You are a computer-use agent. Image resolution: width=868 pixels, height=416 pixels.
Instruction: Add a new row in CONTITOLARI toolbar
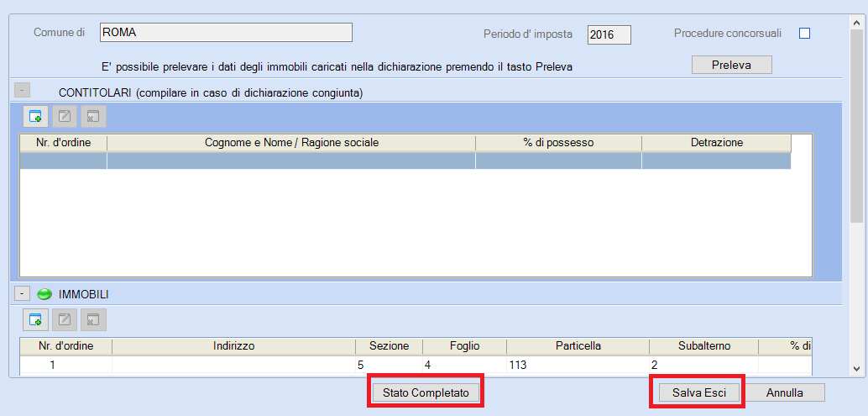pyautogui.click(x=35, y=116)
